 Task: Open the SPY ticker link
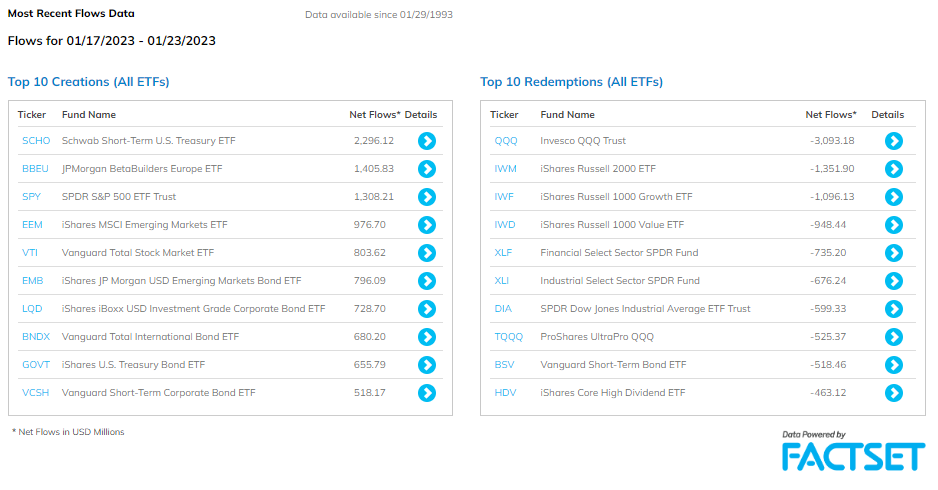[31, 196]
